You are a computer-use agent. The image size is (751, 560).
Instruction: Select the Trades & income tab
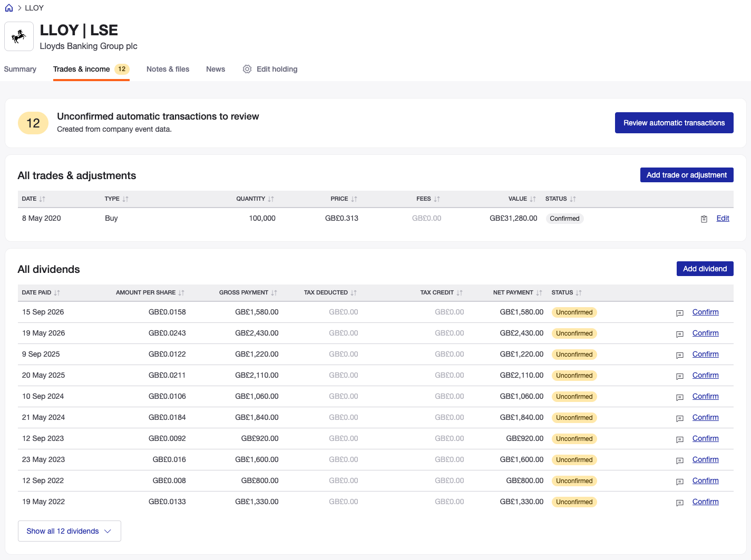[91, 69]
